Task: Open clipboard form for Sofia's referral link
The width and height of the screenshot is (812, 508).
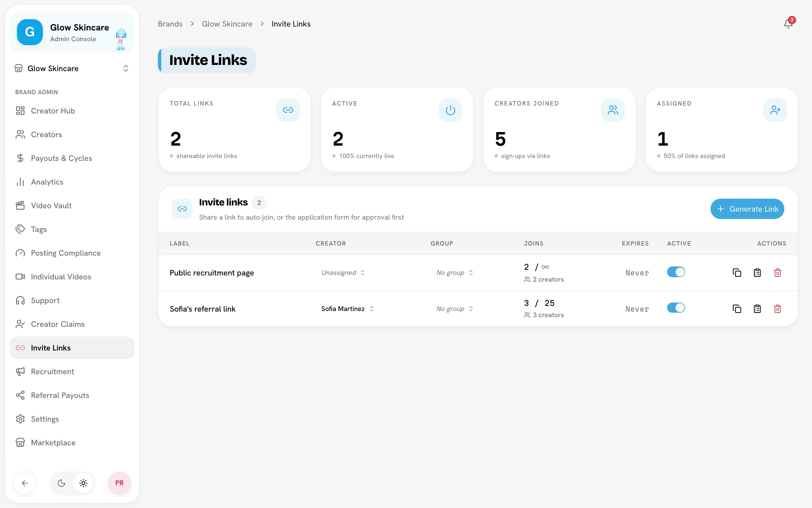Action: click(x=757, y=308)
